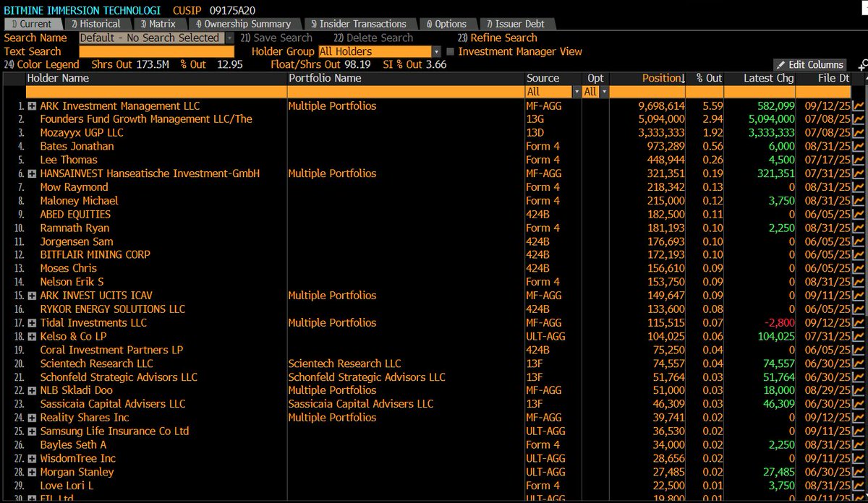This screenshot has width=868, height=503.
Task: Expand Tidal Investments LLC holder
Action: click(x=33, y=323)
